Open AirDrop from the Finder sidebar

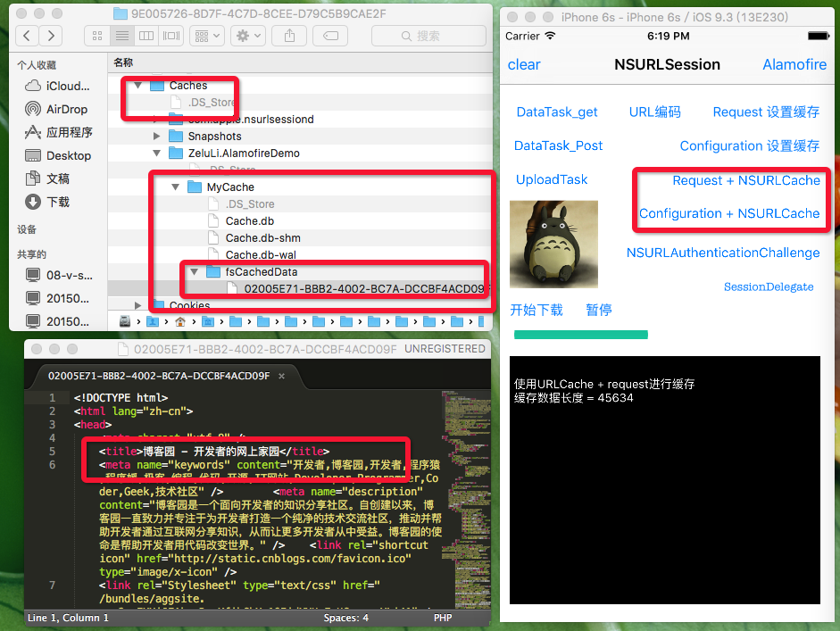point(67,109)
